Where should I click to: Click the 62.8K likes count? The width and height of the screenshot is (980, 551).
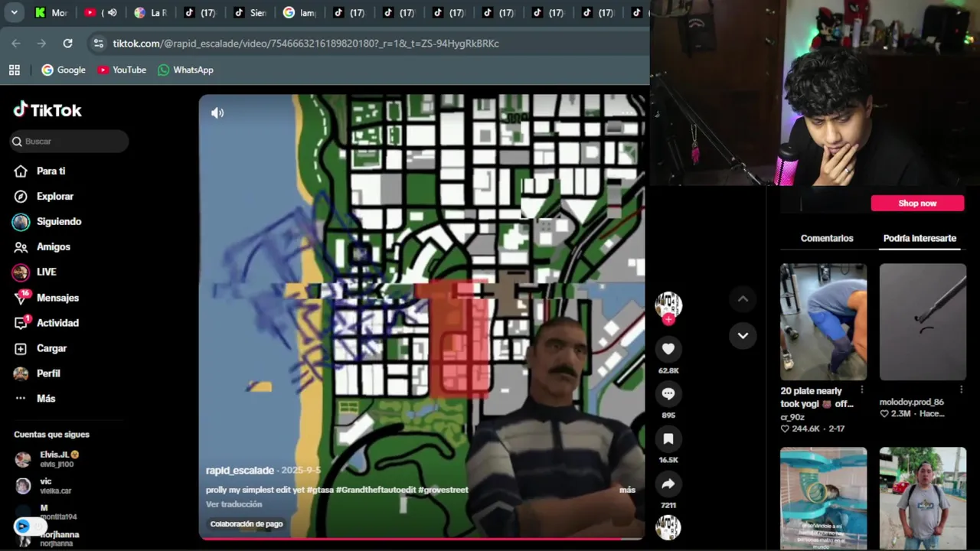[x=668, y=370]
